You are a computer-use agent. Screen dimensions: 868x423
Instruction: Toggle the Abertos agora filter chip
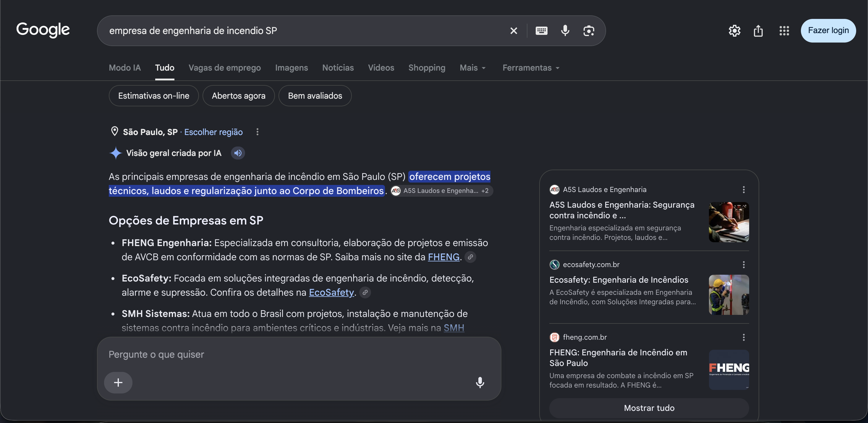(239, 96)
